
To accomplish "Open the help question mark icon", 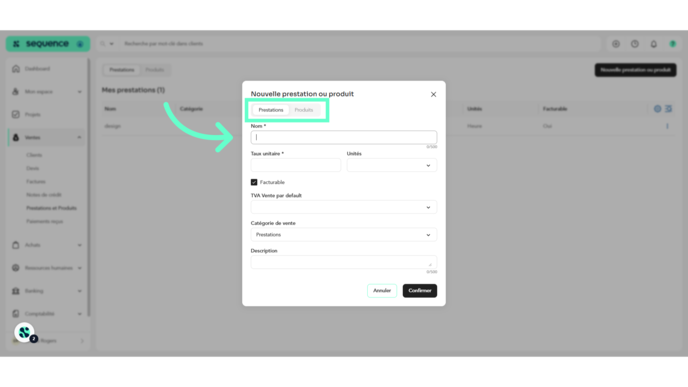I will coord(634,44).
